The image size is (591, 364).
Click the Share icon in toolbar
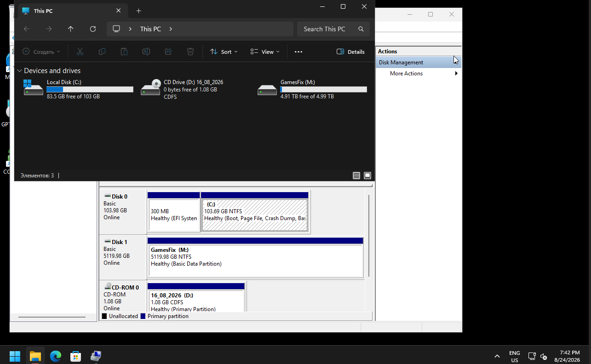[x=168, y=52]
